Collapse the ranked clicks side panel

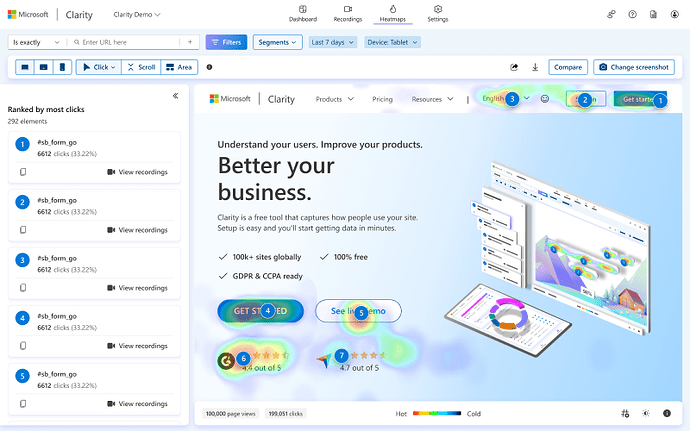coord(176,96)
